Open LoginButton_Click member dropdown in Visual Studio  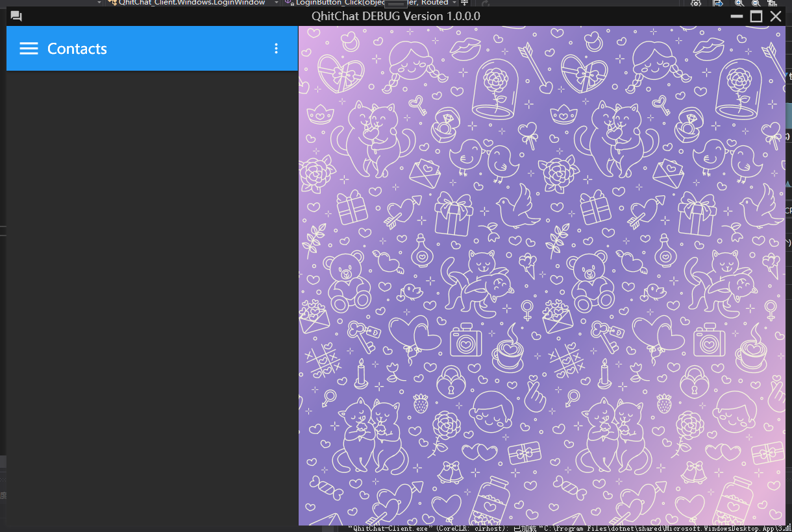[372, 3]
